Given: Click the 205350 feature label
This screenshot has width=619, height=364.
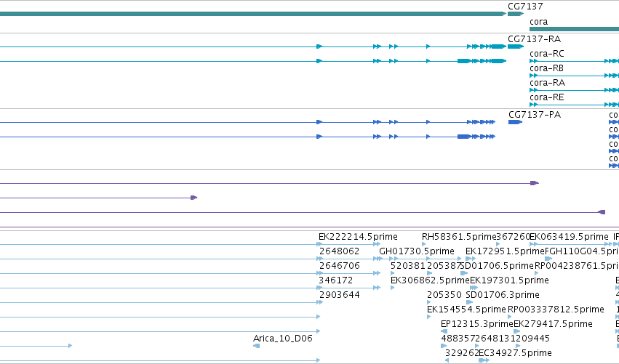Looking at the screenshot, I should pos(444,296).
